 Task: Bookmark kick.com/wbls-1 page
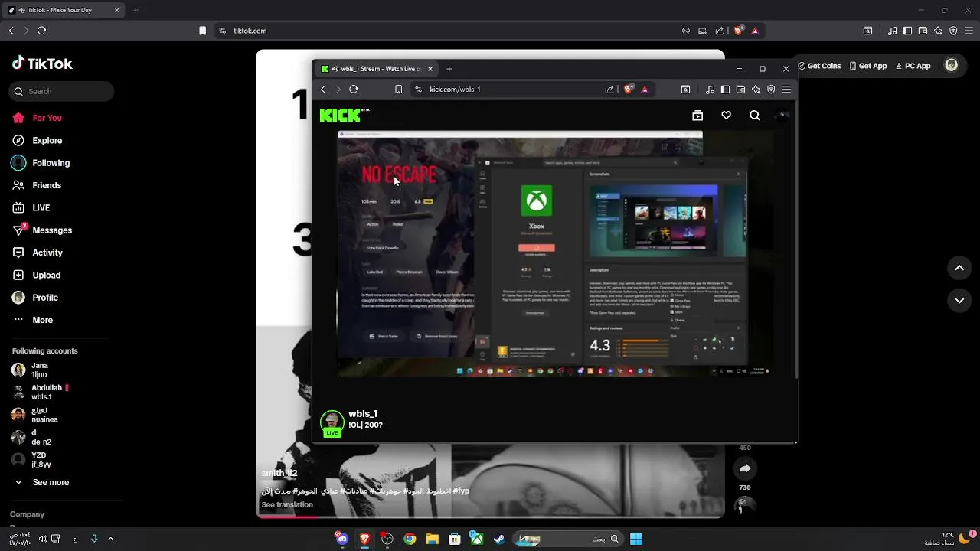398,90
